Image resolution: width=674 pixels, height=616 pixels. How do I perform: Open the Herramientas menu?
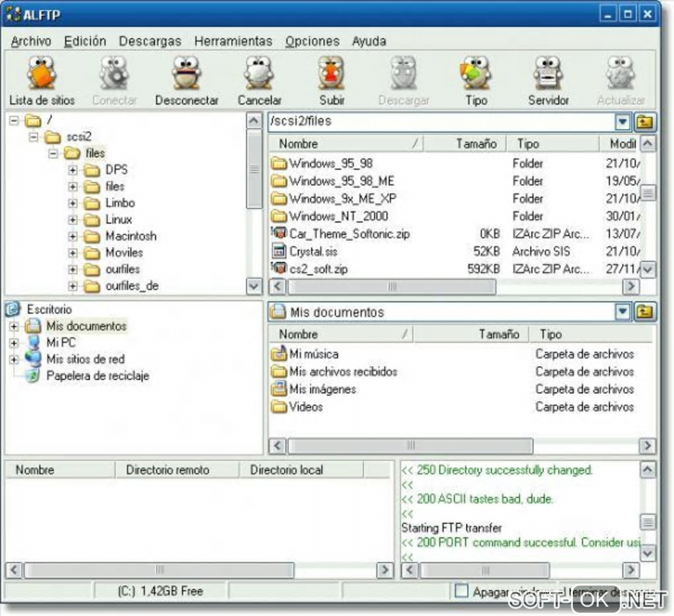tap(233, 41)
